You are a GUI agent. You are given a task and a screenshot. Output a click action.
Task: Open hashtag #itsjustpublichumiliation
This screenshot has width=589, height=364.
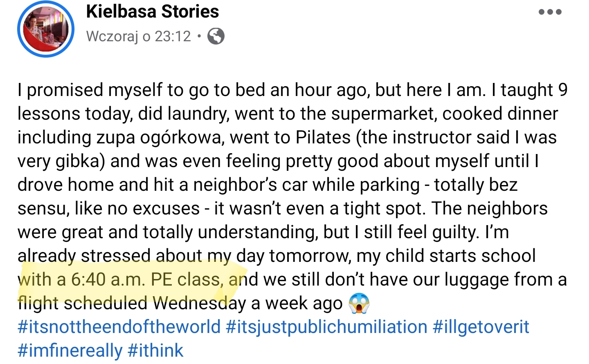327,327
